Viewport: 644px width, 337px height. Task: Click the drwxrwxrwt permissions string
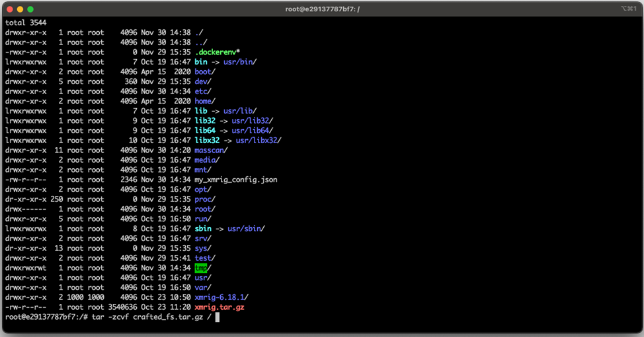point(26,268)
